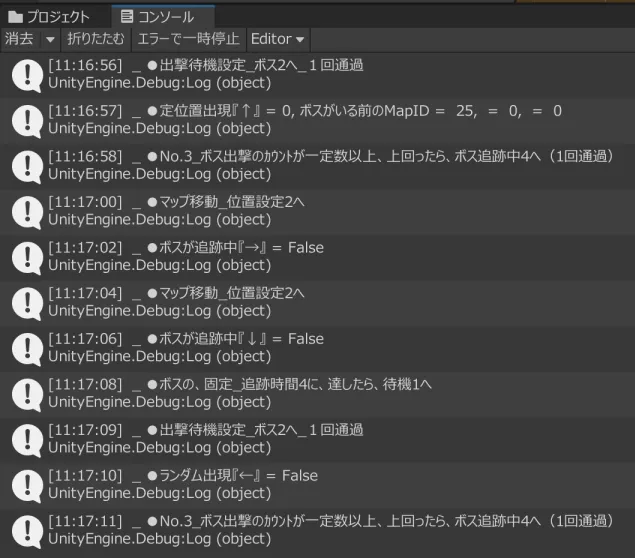Select the 11:17:00 マップ移動_位置設定2へ log
The image size is (635, 558).
point(176,202)
